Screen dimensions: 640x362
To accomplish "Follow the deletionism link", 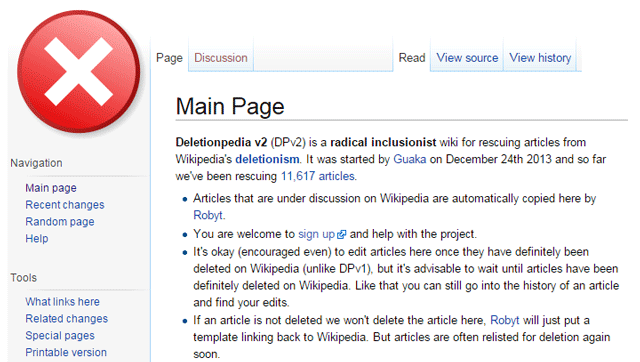I will [267, 159].
